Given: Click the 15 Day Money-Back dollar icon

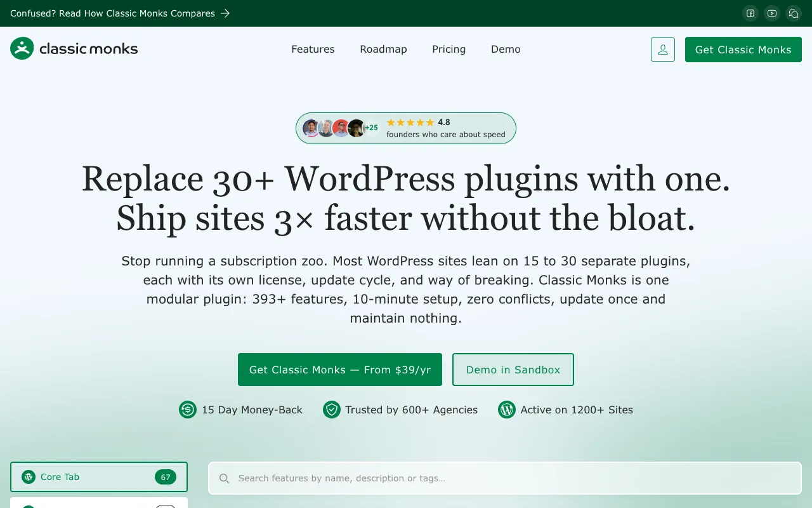Looking at the screenshot, I should 188,410.
